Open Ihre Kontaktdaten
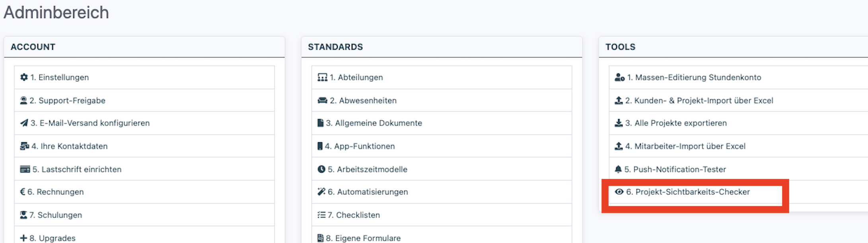 (x=69, y=146)
